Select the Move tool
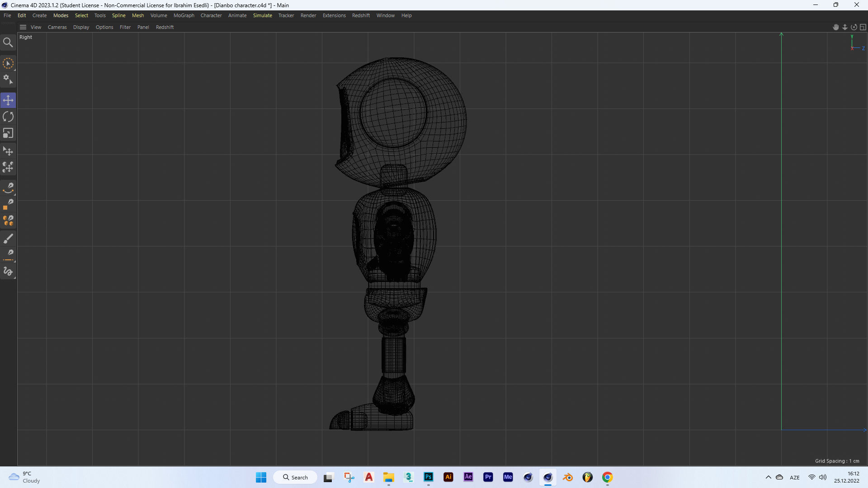This screenshot has height=488, width=868. (8, 100)
